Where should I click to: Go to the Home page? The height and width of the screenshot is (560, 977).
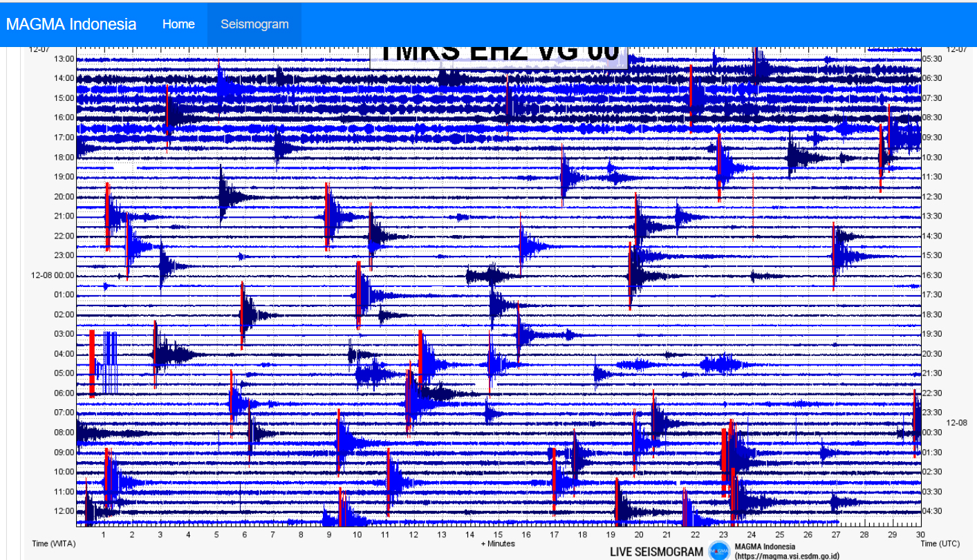click(x=178, y=24)
